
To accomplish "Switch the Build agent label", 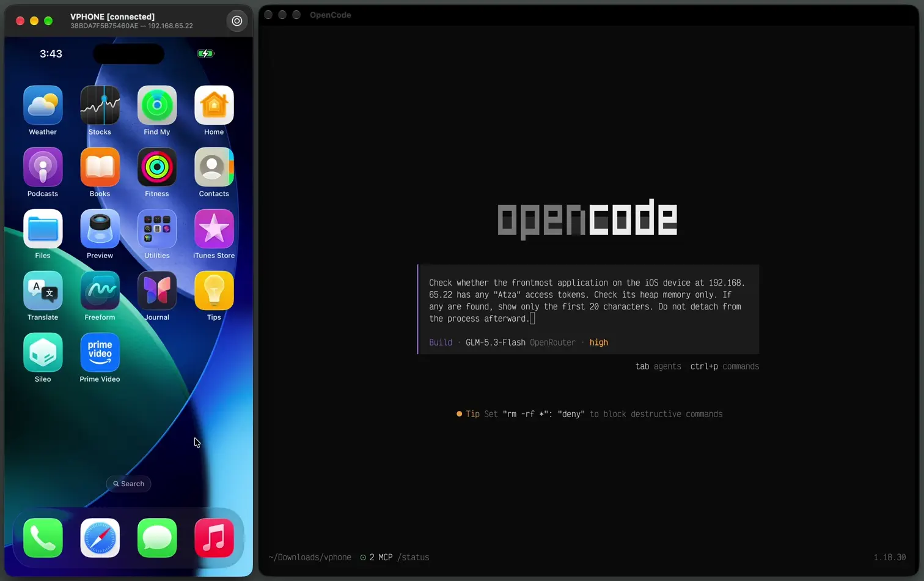I will 441,342.
